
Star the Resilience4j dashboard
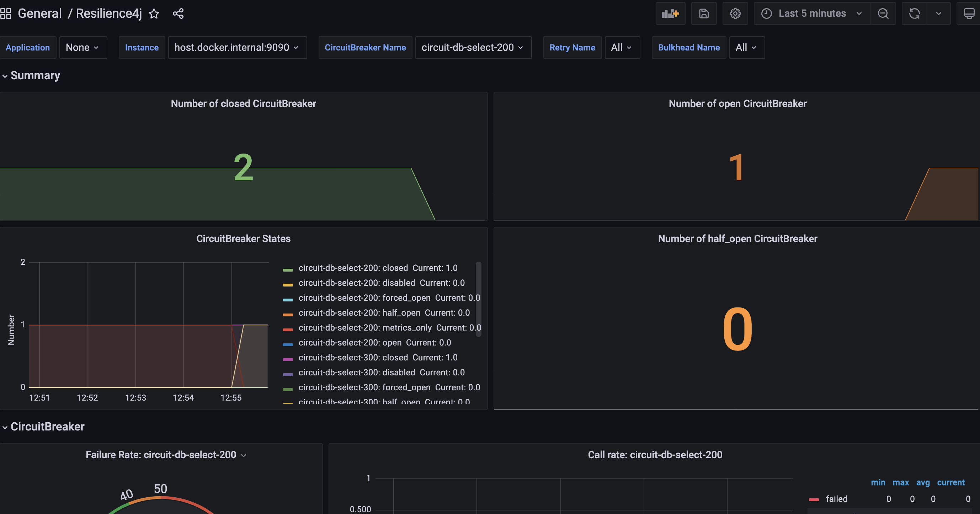coord(154,14)
